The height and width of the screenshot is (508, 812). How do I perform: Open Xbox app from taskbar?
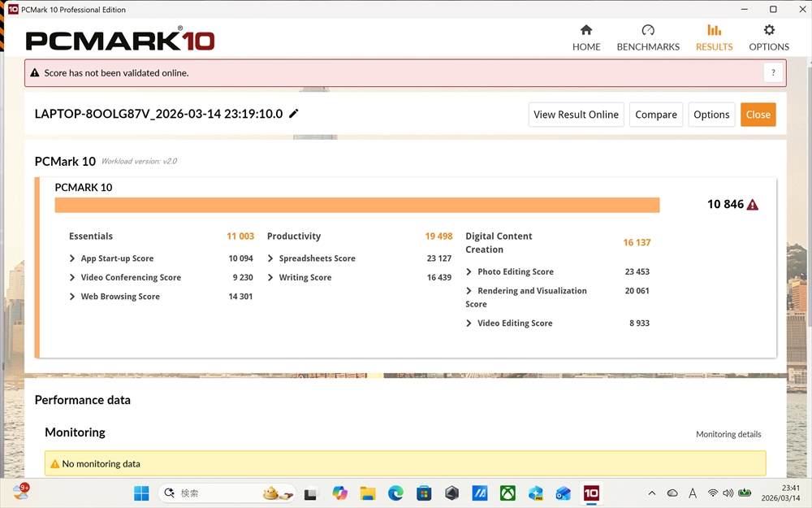tap(508, 493)
